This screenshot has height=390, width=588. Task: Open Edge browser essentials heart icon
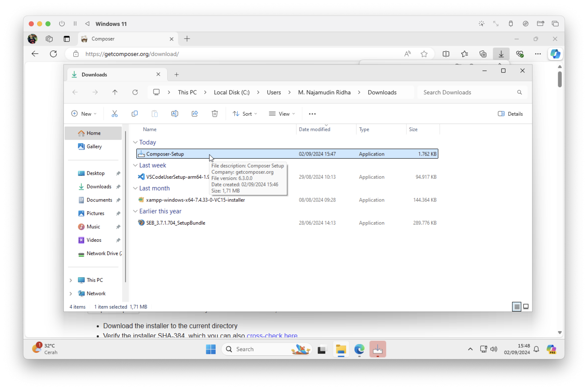[520, 54]
